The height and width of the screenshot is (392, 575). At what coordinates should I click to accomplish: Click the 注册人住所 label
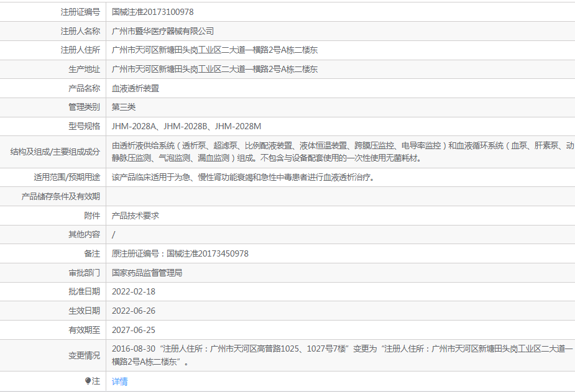click(80, 50)
